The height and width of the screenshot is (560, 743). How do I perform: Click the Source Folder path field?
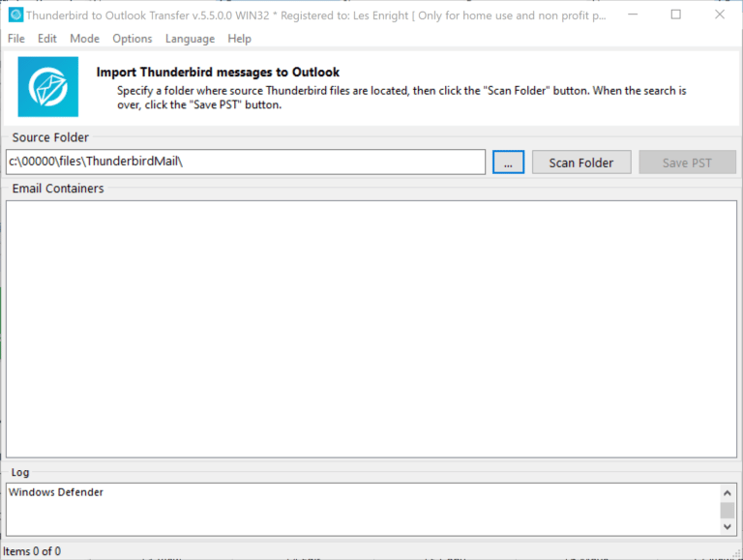(246, 162)
